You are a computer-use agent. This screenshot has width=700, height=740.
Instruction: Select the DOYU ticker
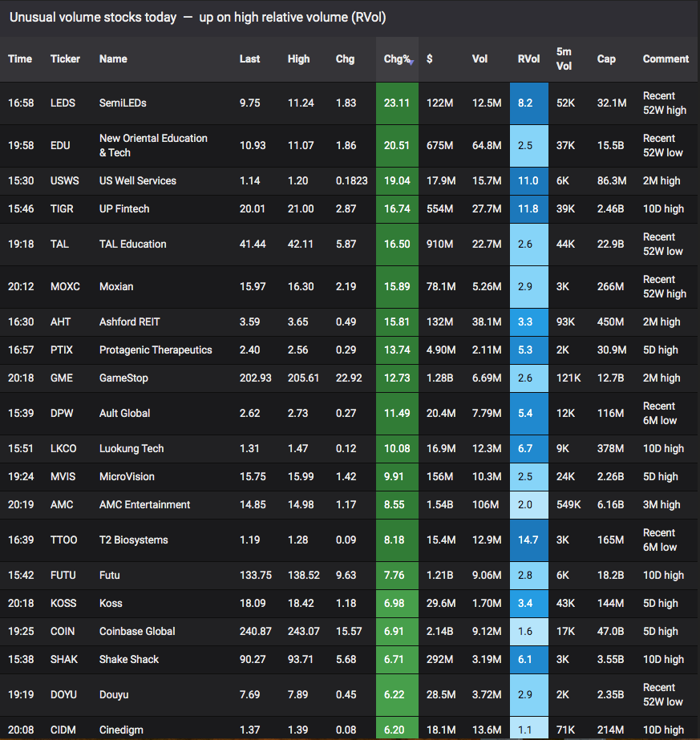coord(63,694)
